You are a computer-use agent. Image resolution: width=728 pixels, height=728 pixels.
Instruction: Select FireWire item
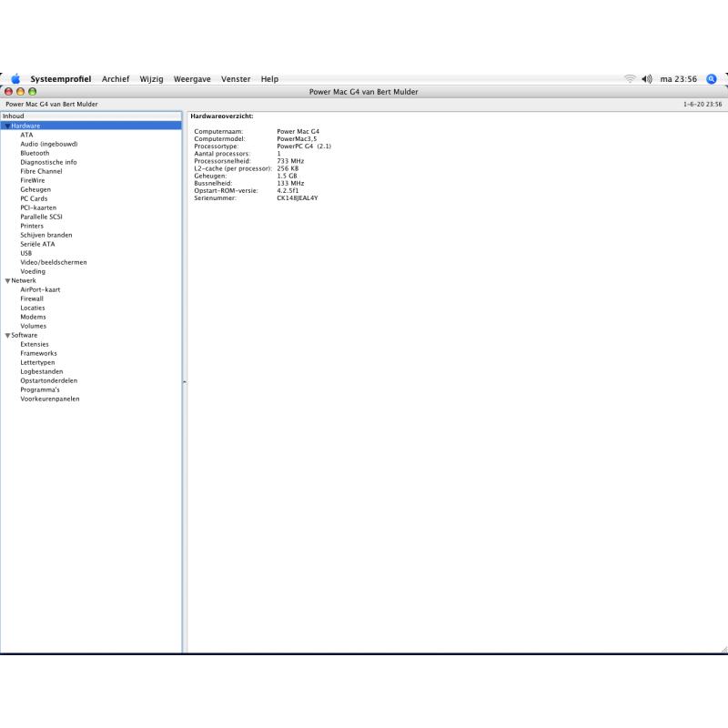pos(33,180)
